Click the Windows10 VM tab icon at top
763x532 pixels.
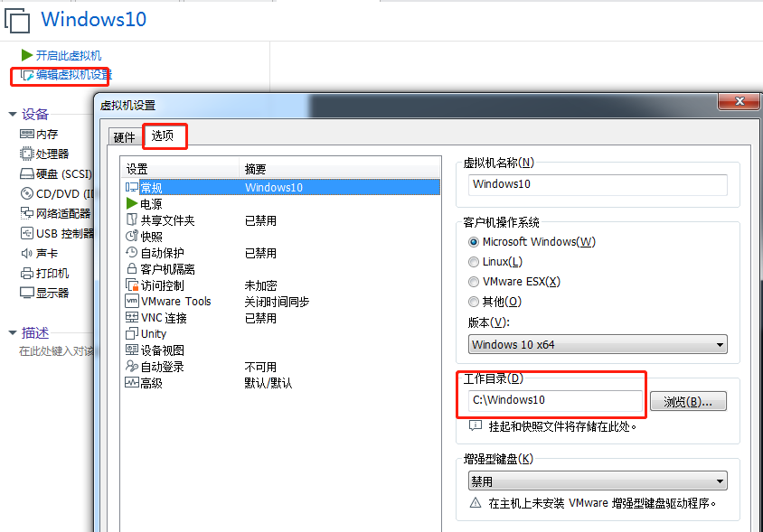pos(17,20)
